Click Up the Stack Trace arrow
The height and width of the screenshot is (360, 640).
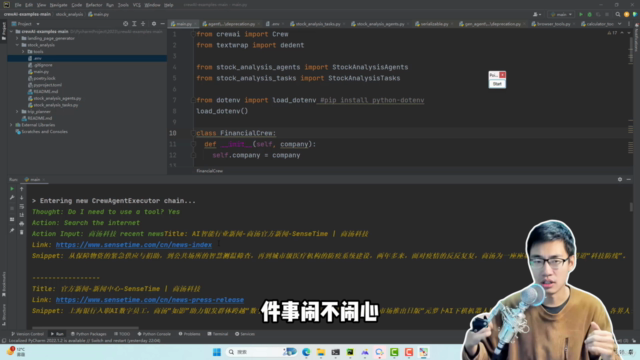22,189
